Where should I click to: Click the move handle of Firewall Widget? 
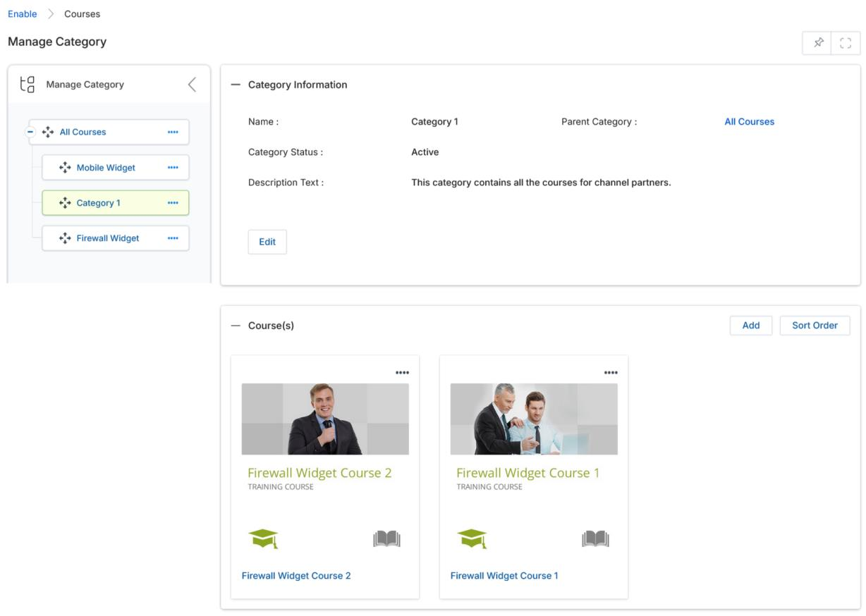click(65, 238)
